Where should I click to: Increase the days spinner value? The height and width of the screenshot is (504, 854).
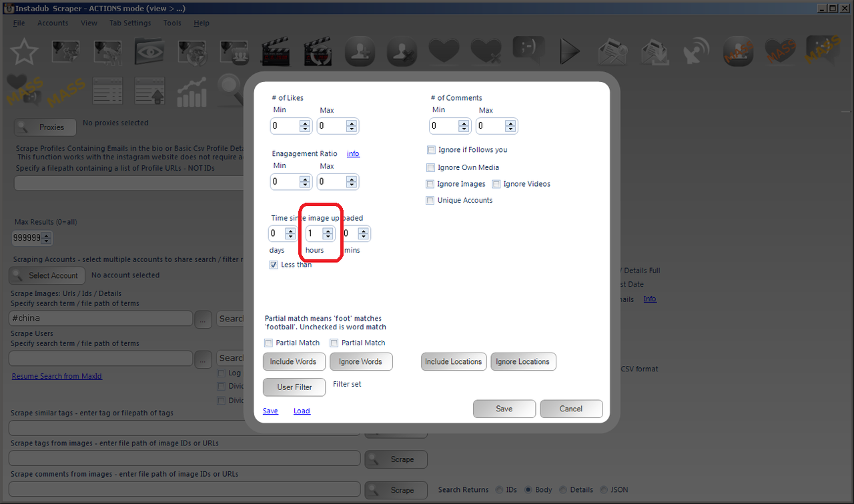click(290, 231)
